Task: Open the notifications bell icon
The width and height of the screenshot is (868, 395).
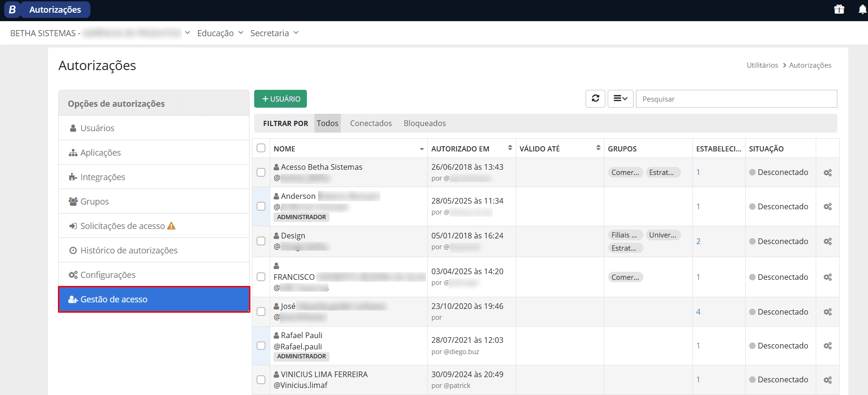Action: [x=862, y=9]
